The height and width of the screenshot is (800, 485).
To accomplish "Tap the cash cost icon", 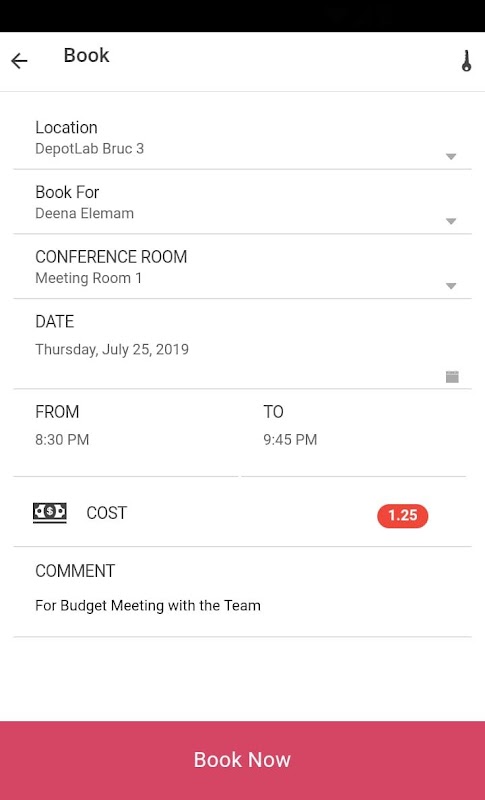I will point(49,513).
